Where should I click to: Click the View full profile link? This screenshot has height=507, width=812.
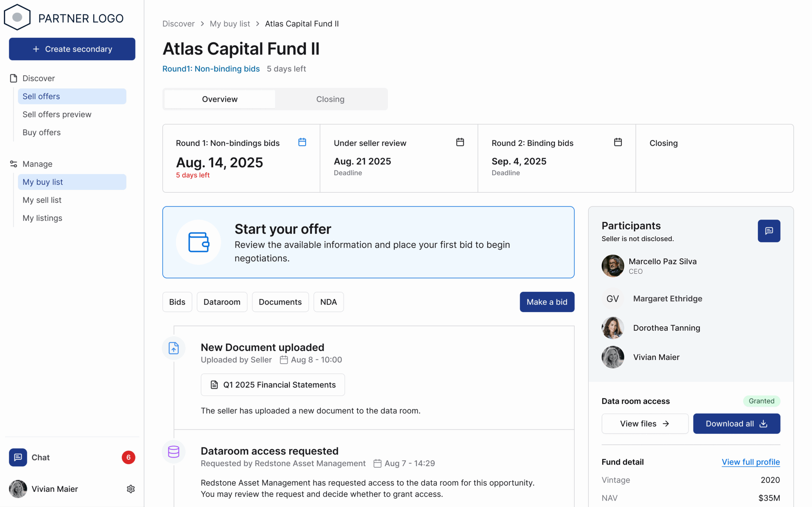coord(750,462)
